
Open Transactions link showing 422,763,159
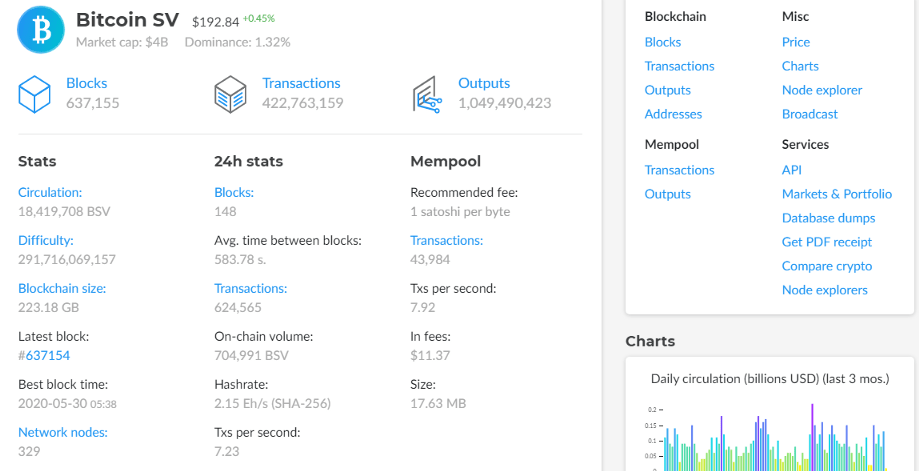[x=301, y=83]
